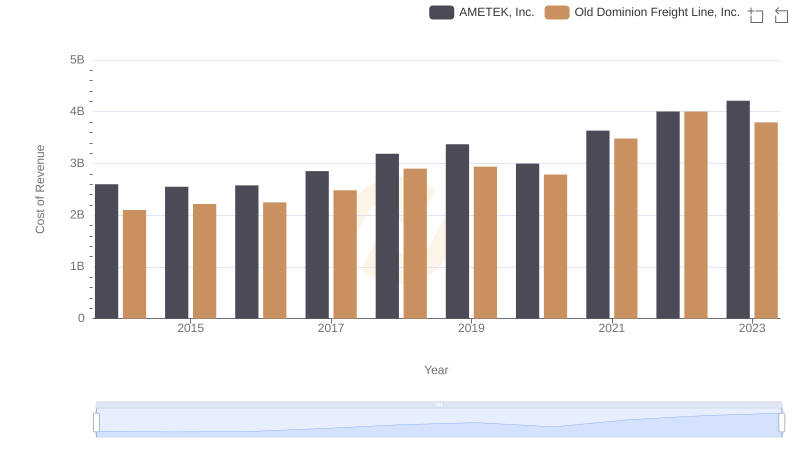Select the Old Dominion bar for 2023
The width and height of the screenshot is (800, 461).
(x=766, y=220)
